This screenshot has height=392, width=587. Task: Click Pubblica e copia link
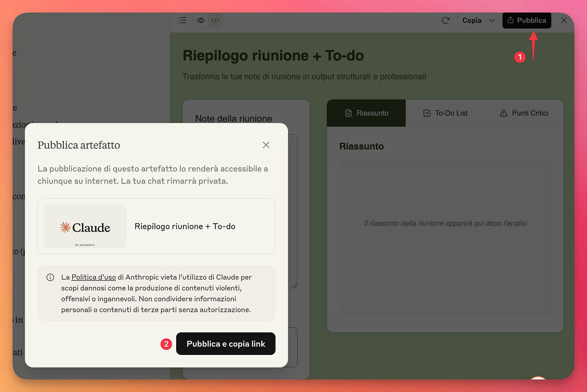[x=226, y=344]
